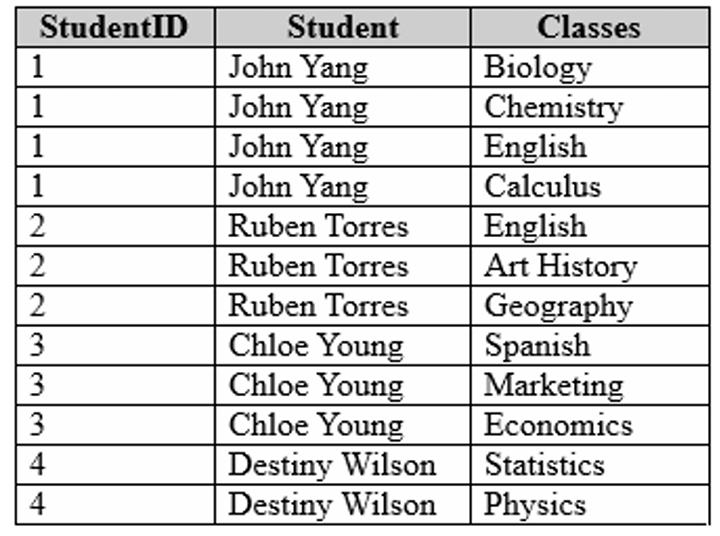Click the StudentID column header
720x536 pixels.
[114, 27]
